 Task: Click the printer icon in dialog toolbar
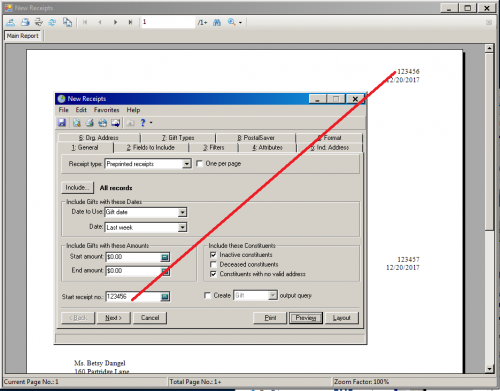point(89,123)
